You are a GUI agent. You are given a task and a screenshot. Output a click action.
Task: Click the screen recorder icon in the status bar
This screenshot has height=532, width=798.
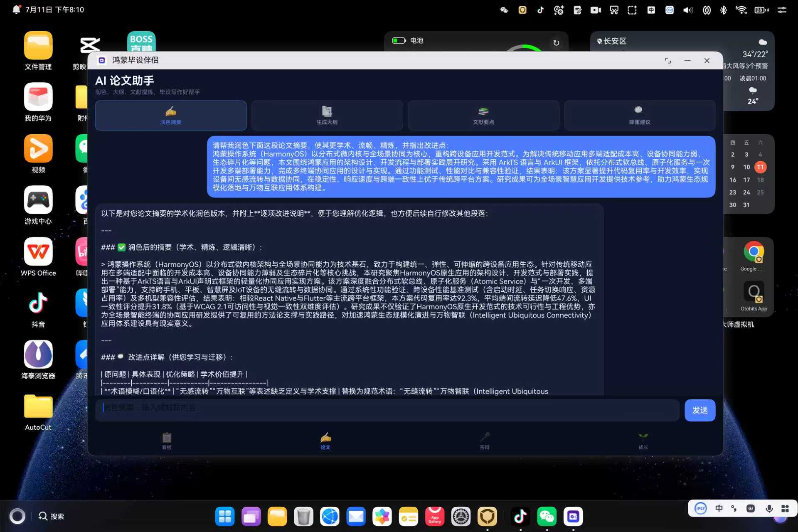coord(596,10)
